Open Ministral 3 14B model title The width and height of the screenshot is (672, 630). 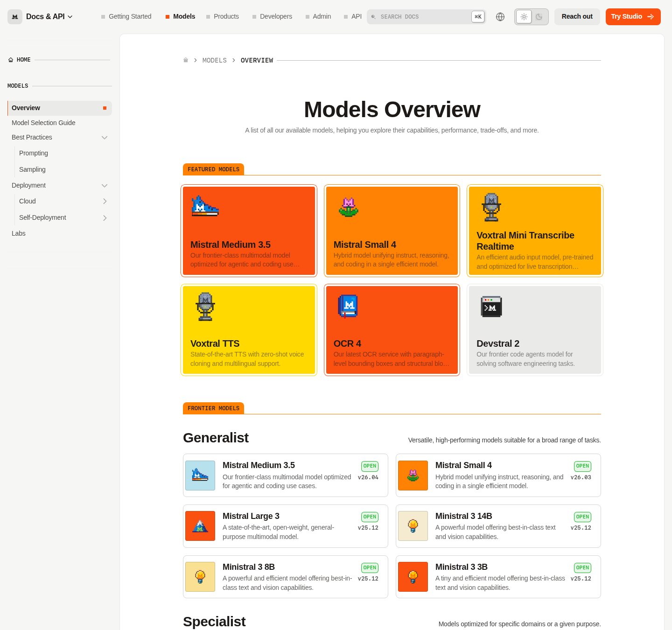(464, 516)
